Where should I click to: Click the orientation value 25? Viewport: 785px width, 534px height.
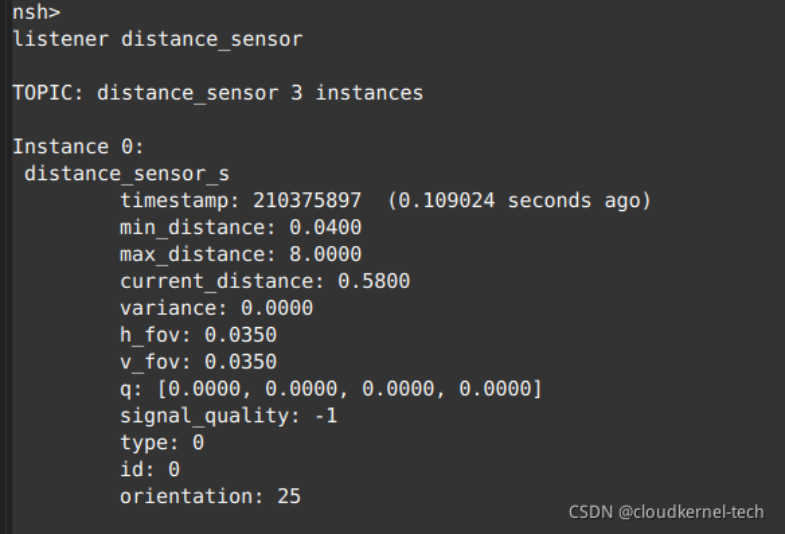point(289,496)
